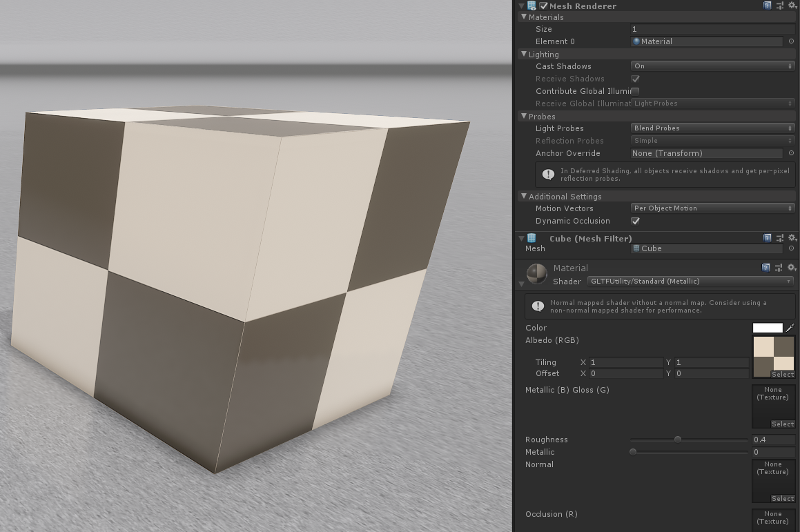Disable Dynamic Occlusion
The width and height of the screenshot is (800, 532).
click(635, 221)
